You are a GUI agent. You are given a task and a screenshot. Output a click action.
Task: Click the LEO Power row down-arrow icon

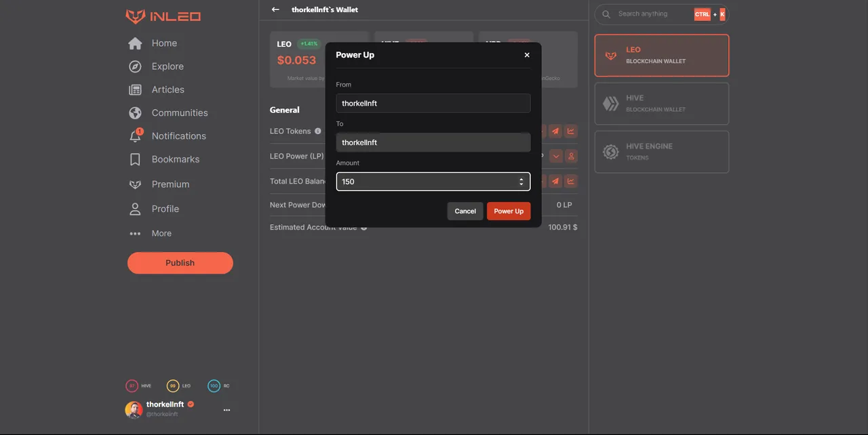tap(556, 156)
